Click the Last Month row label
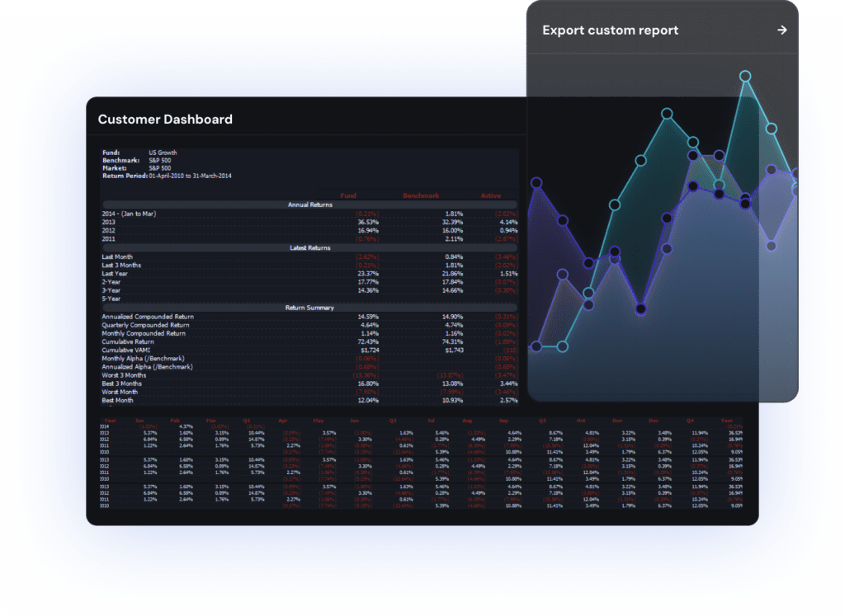This screenshot has height=616, width=845. click(117, 256)
